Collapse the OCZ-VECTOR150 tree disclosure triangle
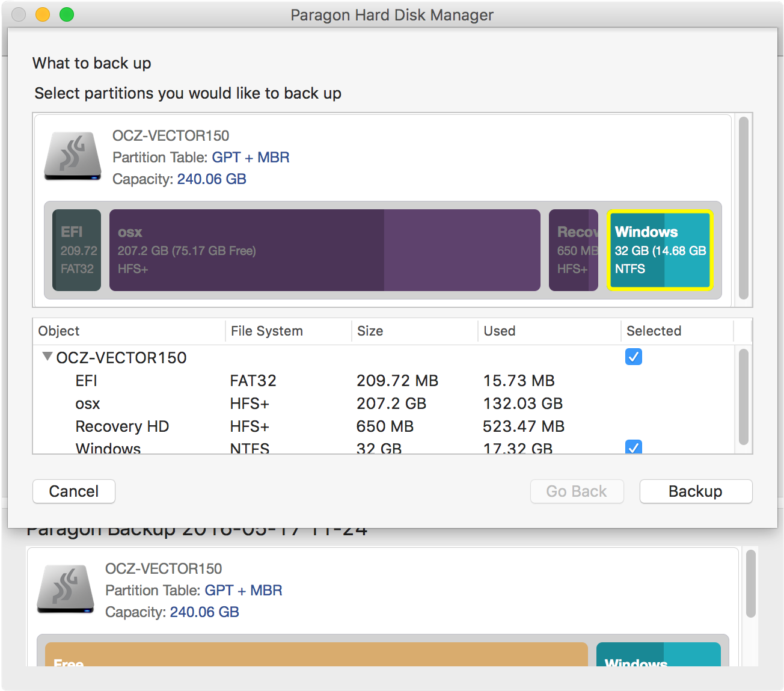This screenshot has height=691, width=784. pyautogui.click(x=47, y=357)
